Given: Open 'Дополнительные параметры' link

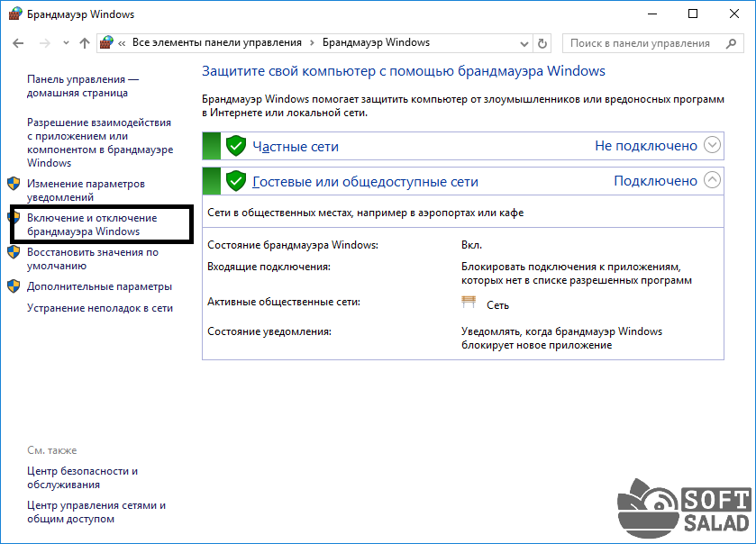Looking at the screenshot, I should coord(99,286).
